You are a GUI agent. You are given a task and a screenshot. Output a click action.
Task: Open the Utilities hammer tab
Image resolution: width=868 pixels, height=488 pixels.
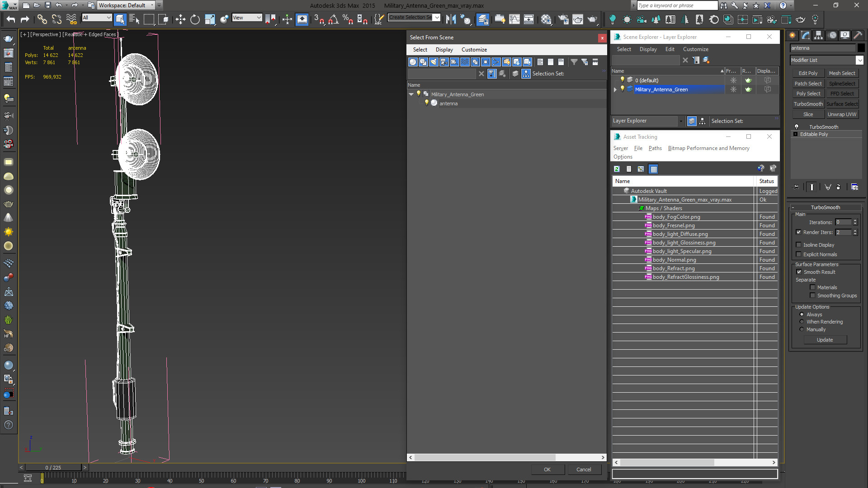coord(858,35)
